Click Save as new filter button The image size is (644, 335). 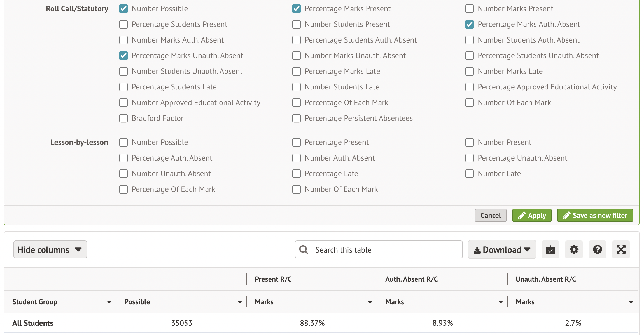(595, 215)
